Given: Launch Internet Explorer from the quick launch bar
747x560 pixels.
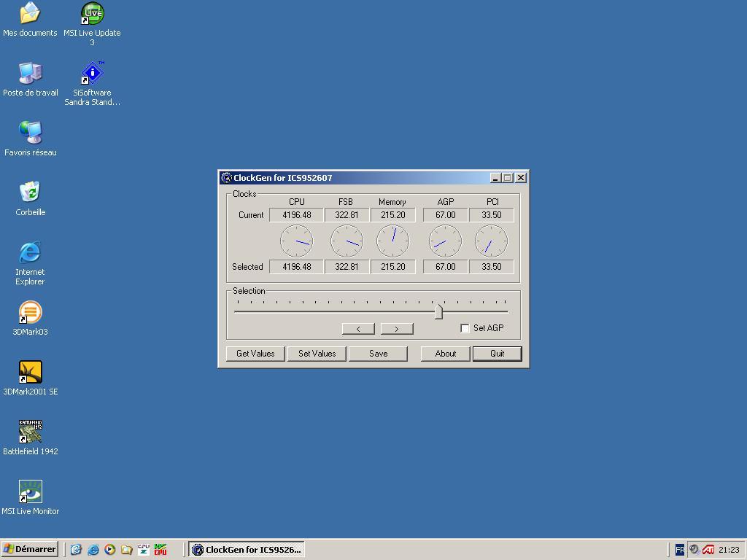Looking at the screenshot, I should pos(93,550).
